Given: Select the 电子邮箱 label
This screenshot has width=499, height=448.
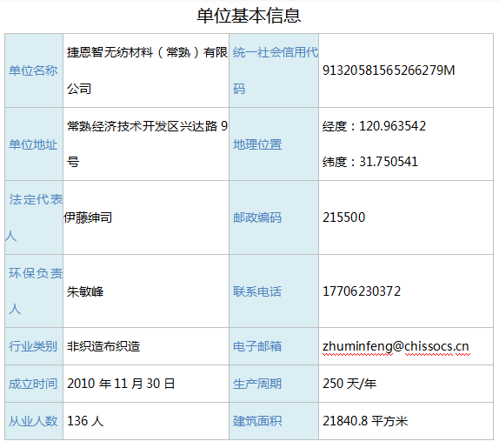Looking at the screenshot, I should pyautogui.click(x=257, y=346).
